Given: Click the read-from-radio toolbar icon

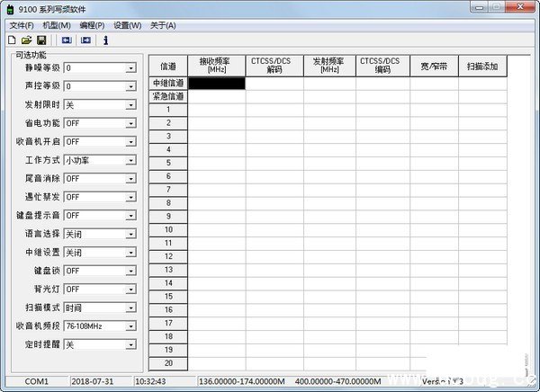Looking at the screenshot, I should 67,40.
